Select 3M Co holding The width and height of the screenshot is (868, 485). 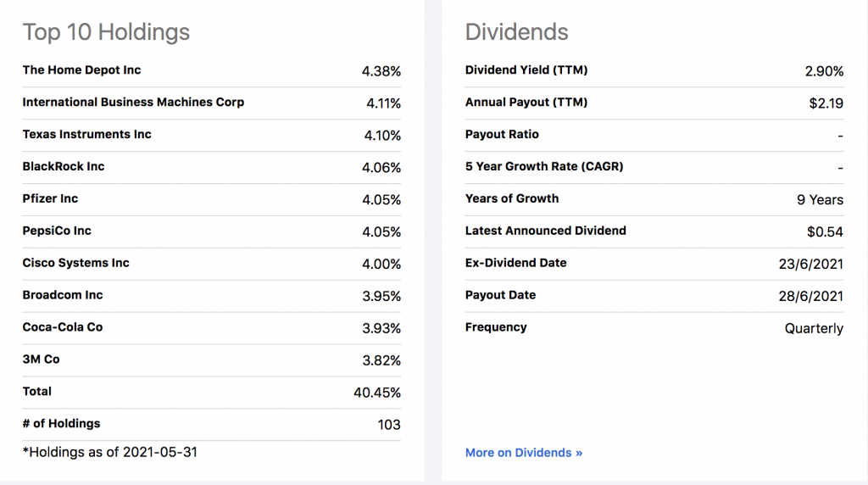(41, 360)
